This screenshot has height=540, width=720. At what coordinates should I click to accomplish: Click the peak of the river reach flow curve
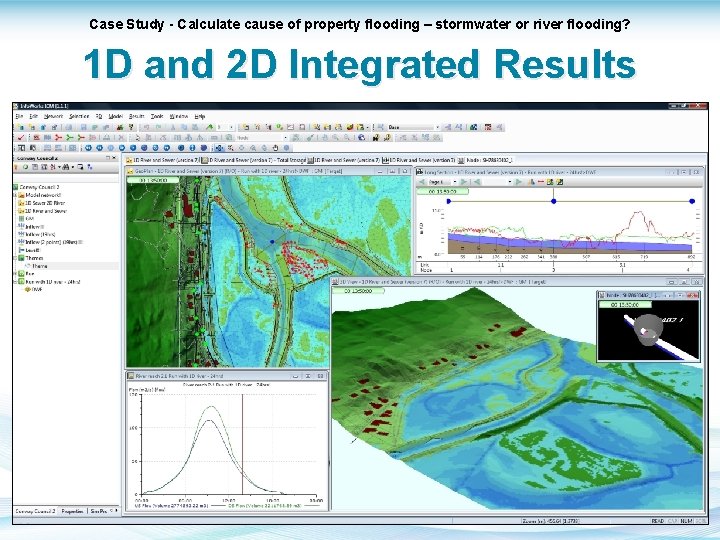211,407
